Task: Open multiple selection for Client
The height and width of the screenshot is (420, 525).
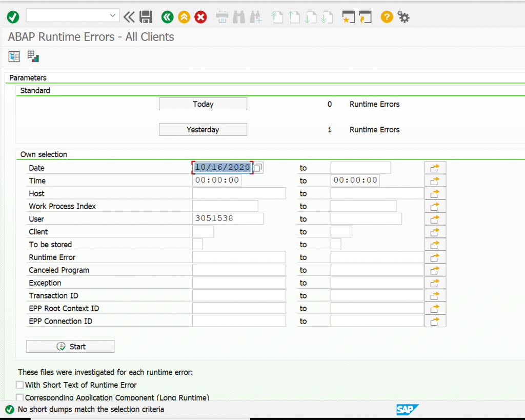Action: pyautogui.click(x=435, y=232)
